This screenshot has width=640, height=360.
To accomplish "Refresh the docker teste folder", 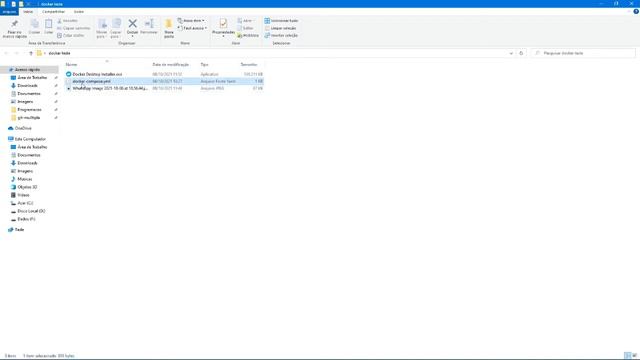I will coord(521,53).
